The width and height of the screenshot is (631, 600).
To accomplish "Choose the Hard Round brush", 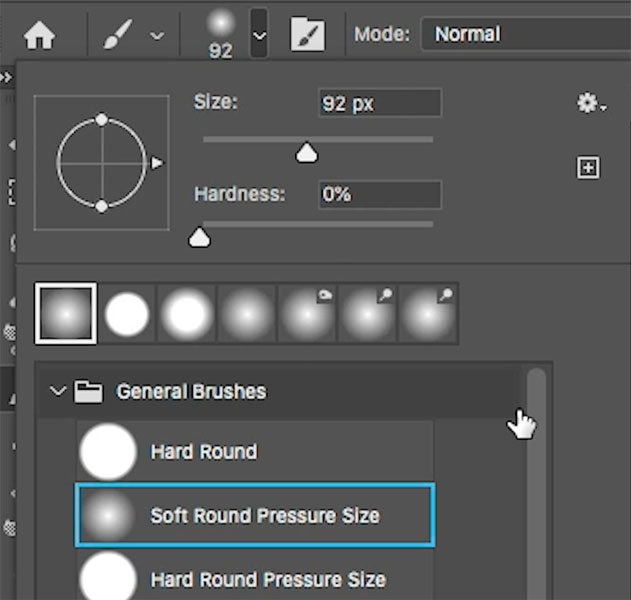I will 255,452.
